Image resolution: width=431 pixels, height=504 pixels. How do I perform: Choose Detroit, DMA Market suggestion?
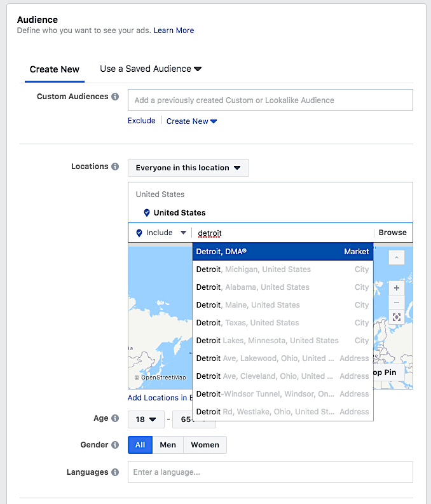[x=282, y=252]
